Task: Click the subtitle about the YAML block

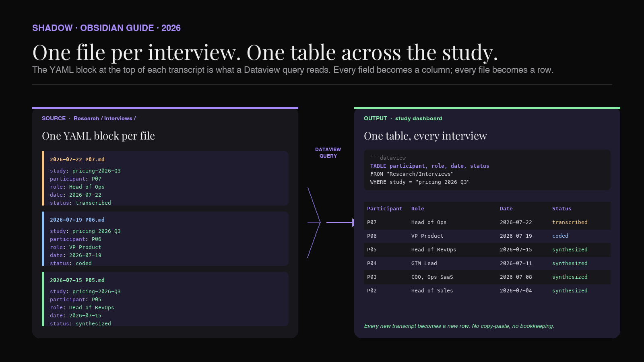Action: click(x=293, y=70)
